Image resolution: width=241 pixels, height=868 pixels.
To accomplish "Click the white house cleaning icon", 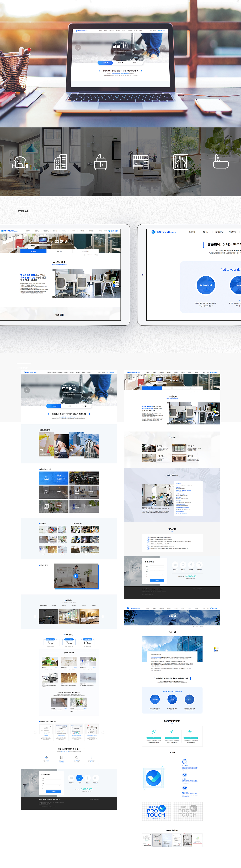I will [20, 162].
